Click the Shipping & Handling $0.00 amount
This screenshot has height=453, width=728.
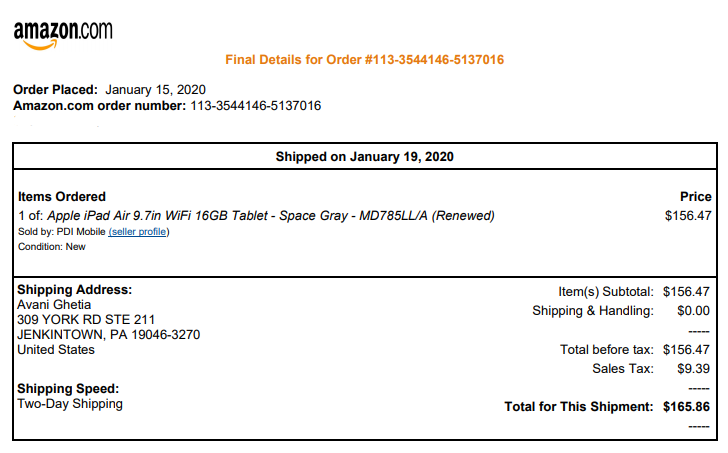tap(691, 311)
